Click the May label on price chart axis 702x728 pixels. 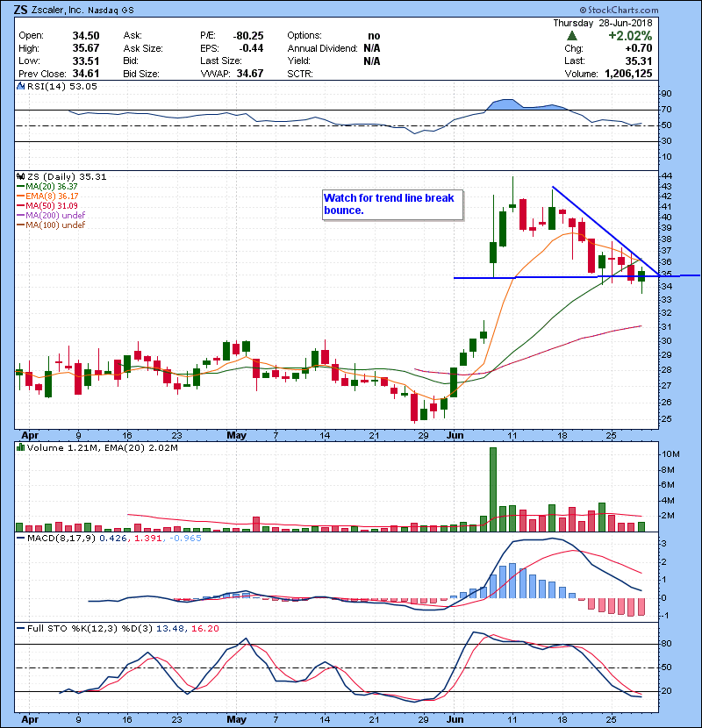pos(236,436)
